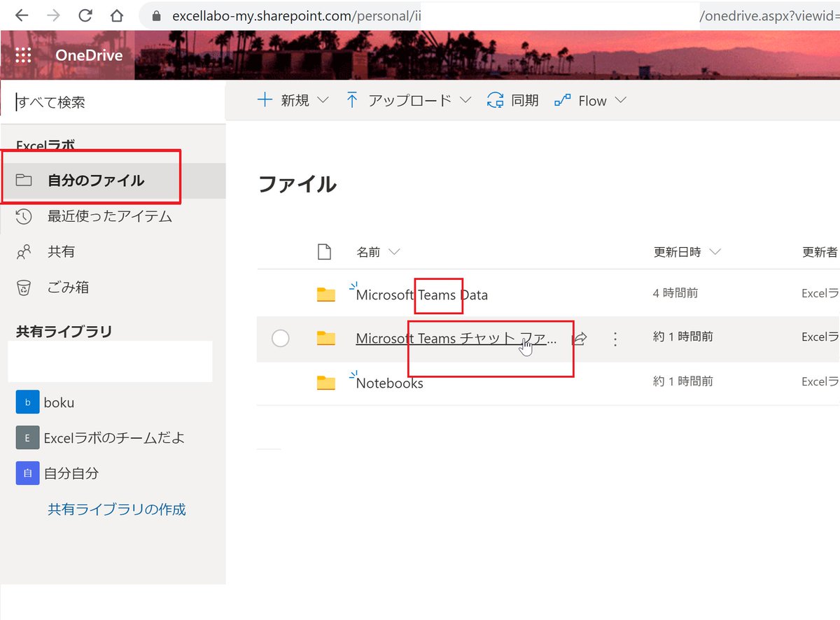Select the 自分のファイル folder icon in sidebar
840x620 pixels.
coord(24,179)
